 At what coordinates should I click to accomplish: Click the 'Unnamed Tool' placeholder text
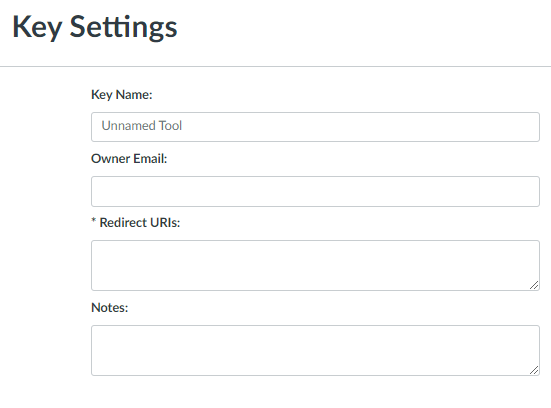tap(142, 125)
